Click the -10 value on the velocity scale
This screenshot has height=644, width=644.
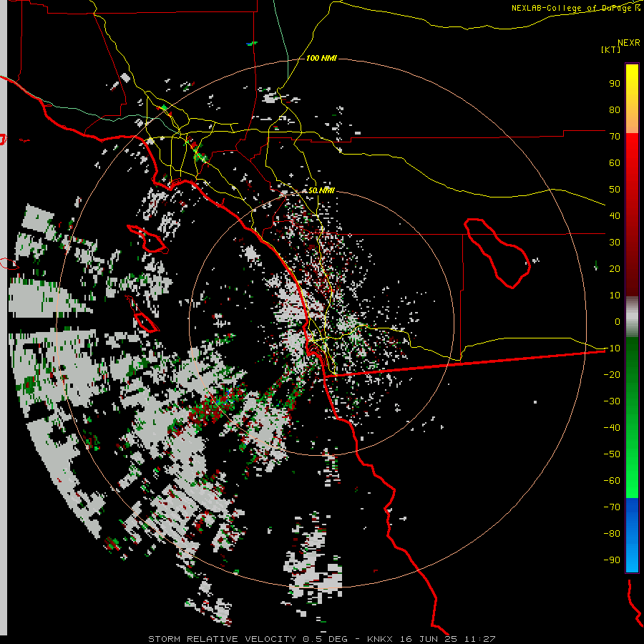click(x=612, y=348)
